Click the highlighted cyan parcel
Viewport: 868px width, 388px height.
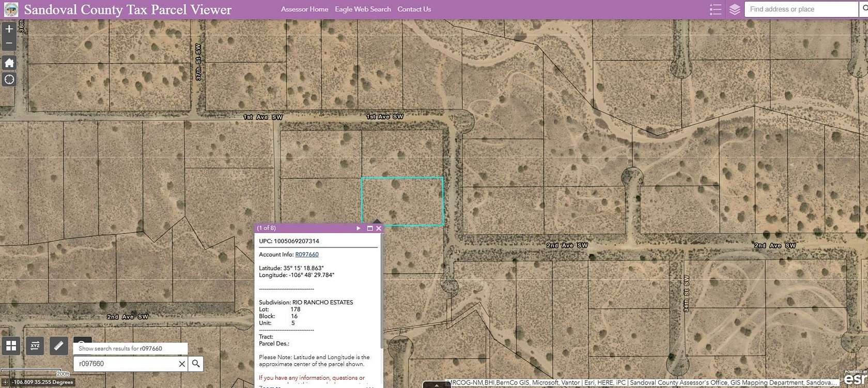(x=402, y=201)
